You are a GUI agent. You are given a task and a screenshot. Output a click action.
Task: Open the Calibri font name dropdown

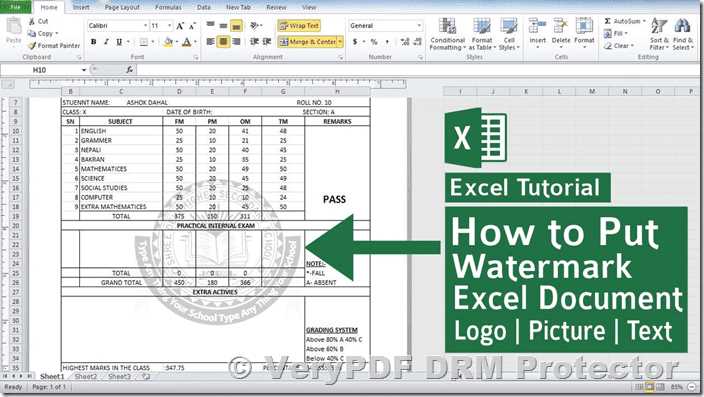point(145,26)
